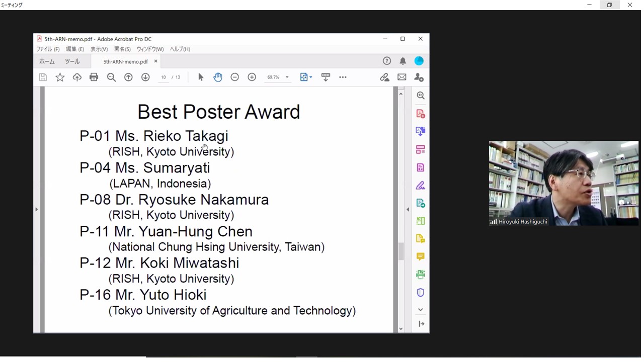Open the green Scan & OCR printer tool
The image size is (644, 362).
click(421, 275)
